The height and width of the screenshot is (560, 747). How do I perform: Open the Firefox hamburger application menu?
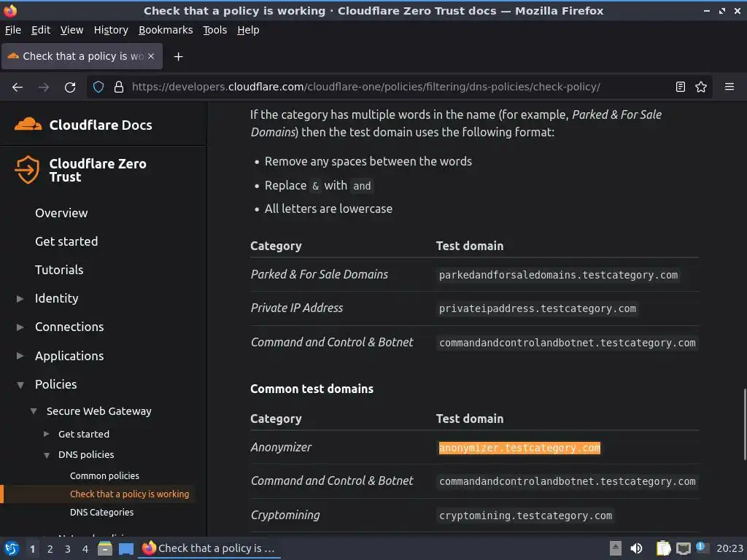(729, 87)
